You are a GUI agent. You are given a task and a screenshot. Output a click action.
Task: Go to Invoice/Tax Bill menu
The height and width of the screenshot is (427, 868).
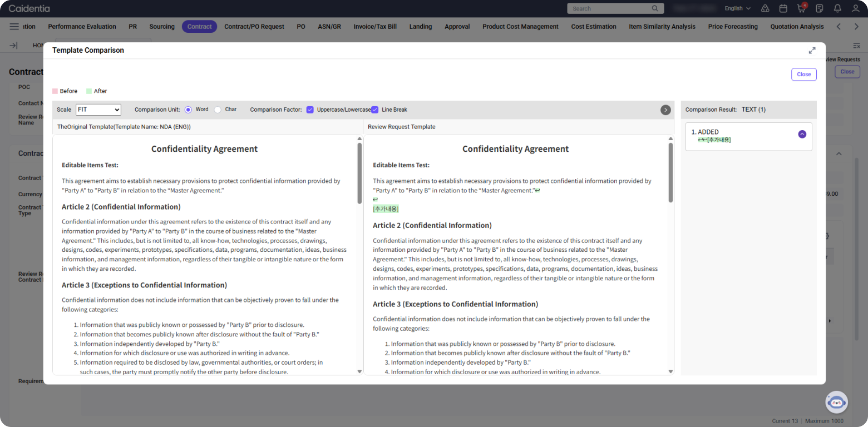tap(375, 27)
